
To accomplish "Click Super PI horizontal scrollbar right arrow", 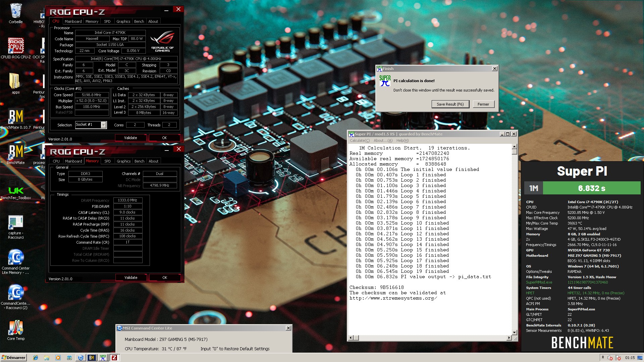I will click(509, 338).
